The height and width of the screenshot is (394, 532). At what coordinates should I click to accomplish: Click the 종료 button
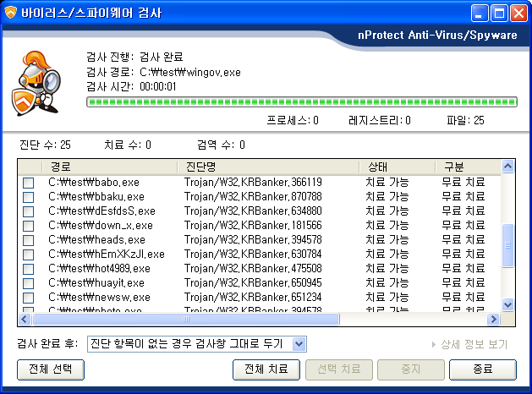click(483, 369)
